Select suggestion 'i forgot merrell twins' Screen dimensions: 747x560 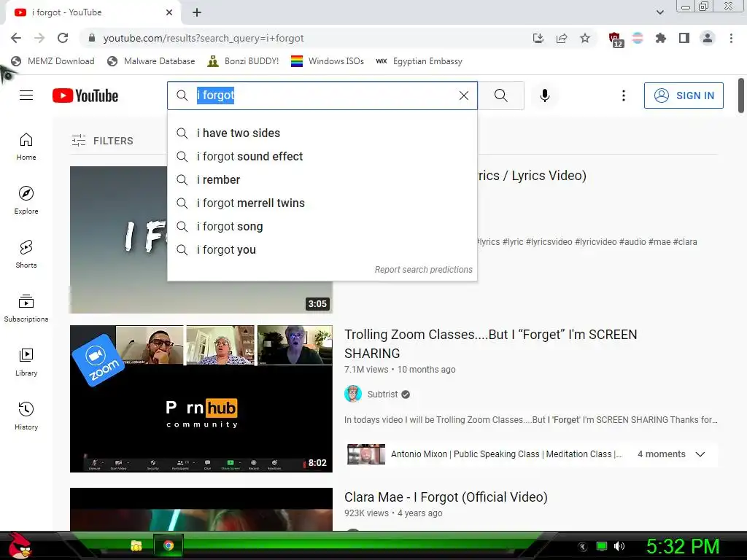[322, 203]
